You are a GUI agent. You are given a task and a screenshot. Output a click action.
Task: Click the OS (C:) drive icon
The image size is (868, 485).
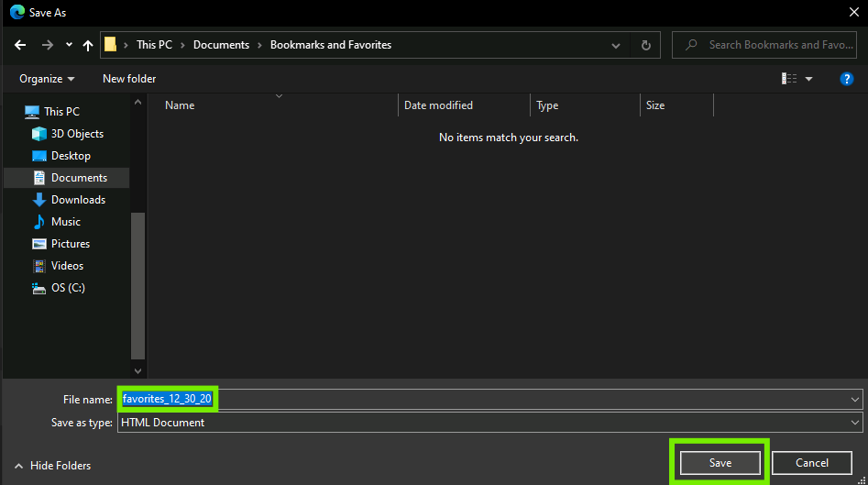(x=38, y=289)
